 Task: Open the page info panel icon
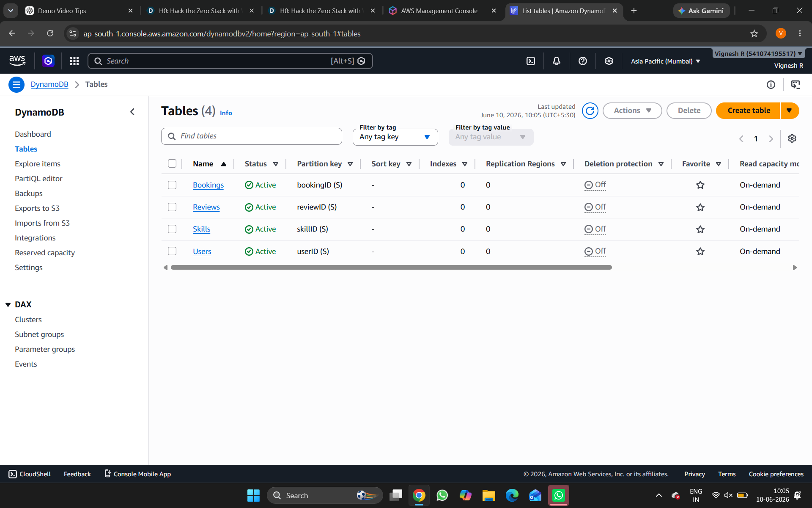[x=771, y=85]
